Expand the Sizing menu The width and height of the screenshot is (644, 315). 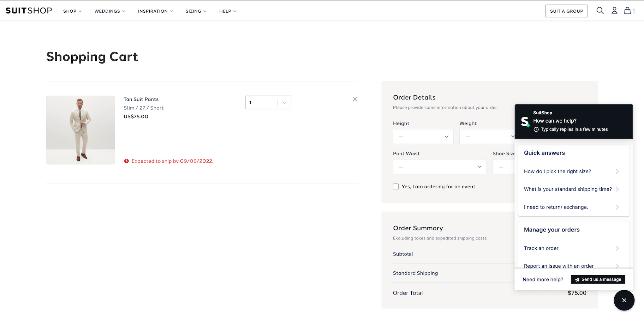pyautogui.click(x=196, y=11)
